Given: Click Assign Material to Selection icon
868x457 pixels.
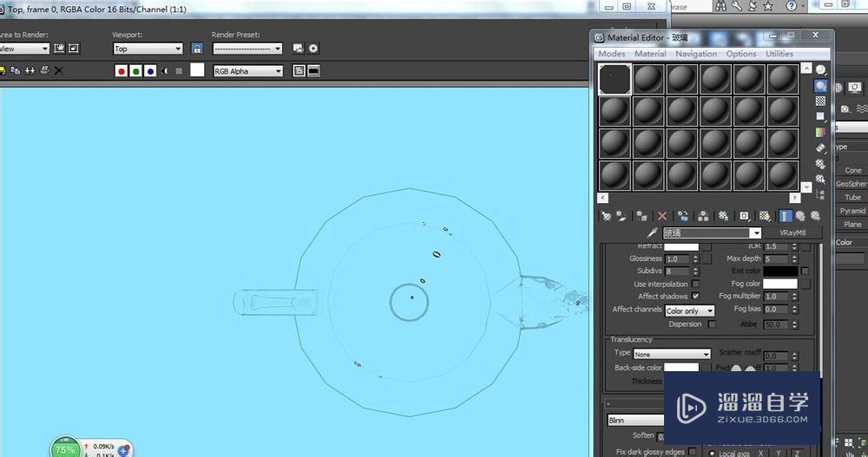Looking at the screenshot, I should tap(641, 216).
